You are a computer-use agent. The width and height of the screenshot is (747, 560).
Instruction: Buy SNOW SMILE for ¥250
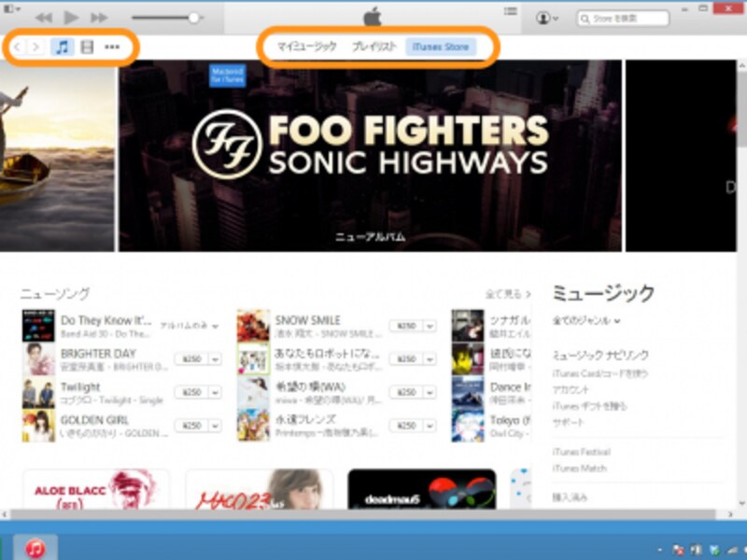406,326
